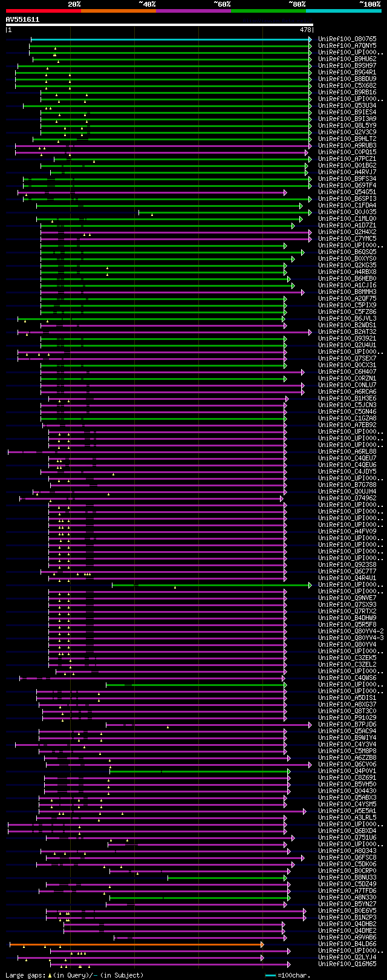
Task: Select the UniRef100_Q9NVE7 hit
Action: [347, 598]
